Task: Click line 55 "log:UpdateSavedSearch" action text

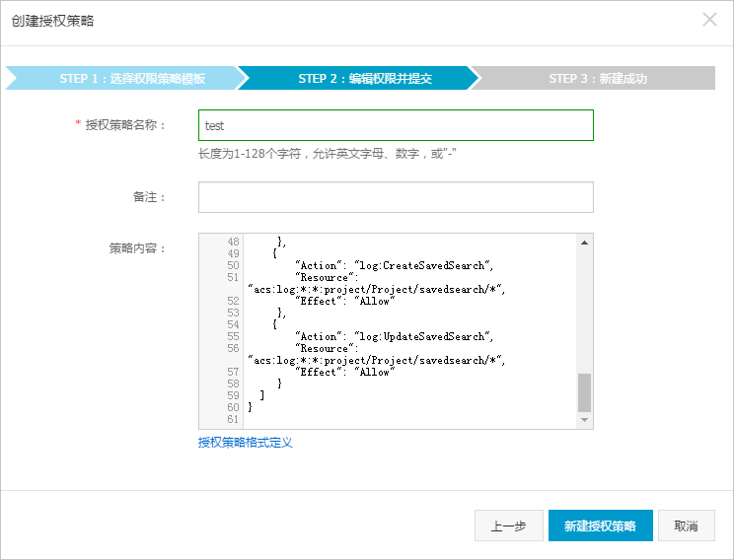Action: 421,337
